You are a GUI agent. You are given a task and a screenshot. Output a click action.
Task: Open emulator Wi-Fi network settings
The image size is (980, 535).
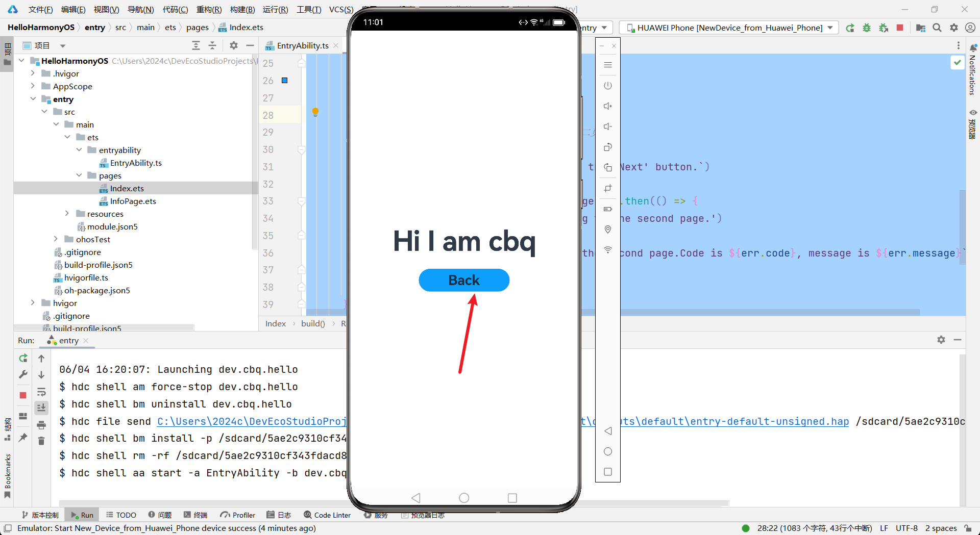[608, 250]
